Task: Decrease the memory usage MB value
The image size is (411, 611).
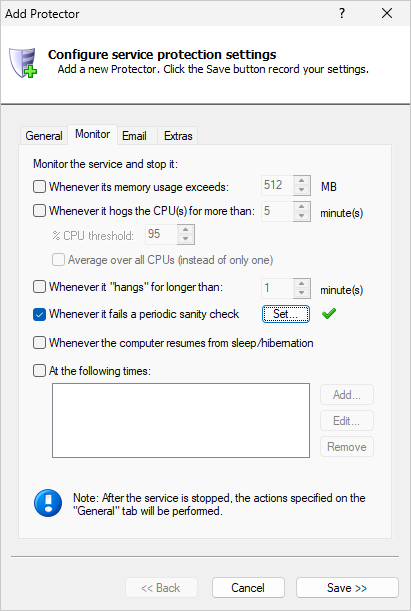Action: (302, 190)
